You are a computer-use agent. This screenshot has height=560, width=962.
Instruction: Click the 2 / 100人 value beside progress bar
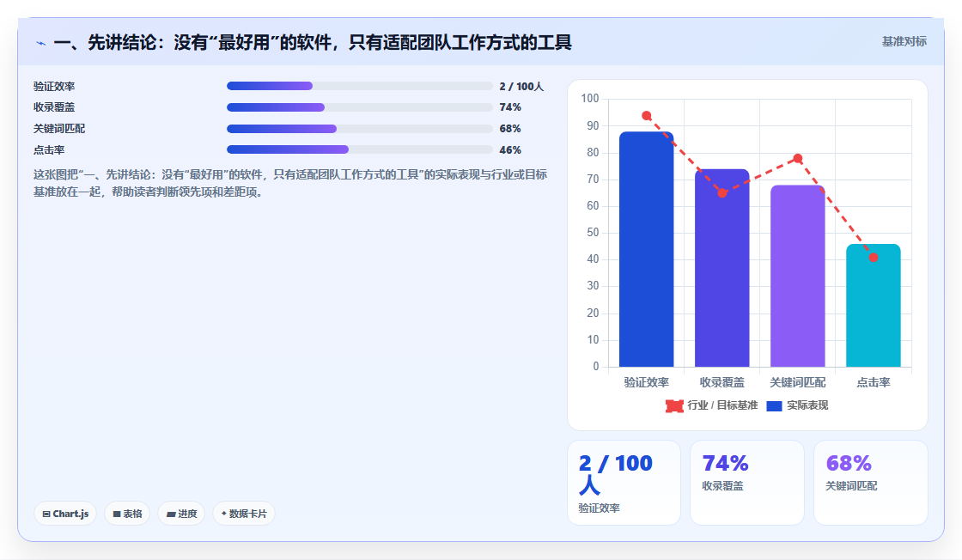point(521,87)
